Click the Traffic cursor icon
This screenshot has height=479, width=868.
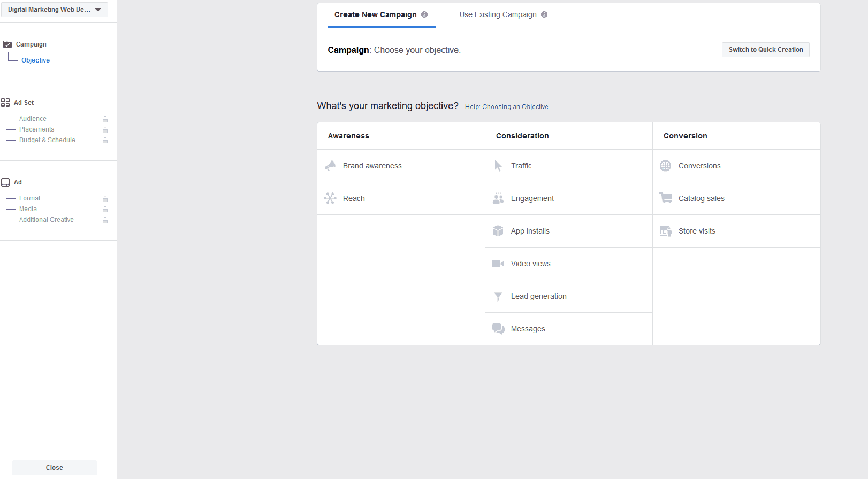pos(498,166)
